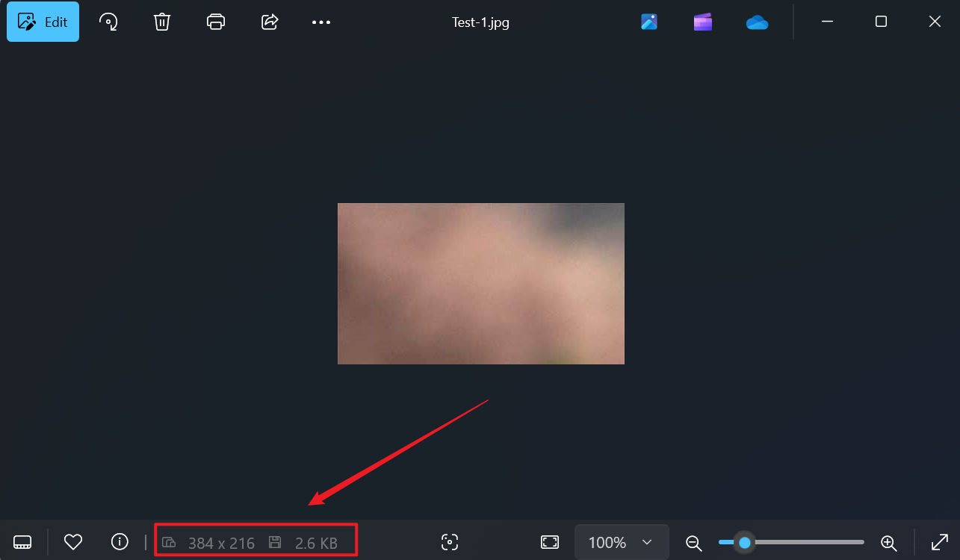This screenshot has width=960, height=560.
Task: Open the See more menu
Action: click(x=321, y=22)
